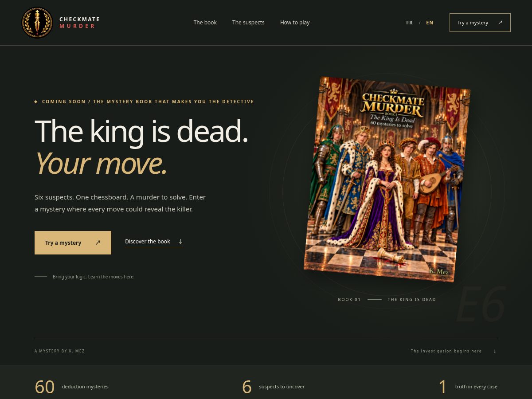Switch language to FR
This screenshot has width=532, height=399.
pyautogui.click(x=409, y=23)
